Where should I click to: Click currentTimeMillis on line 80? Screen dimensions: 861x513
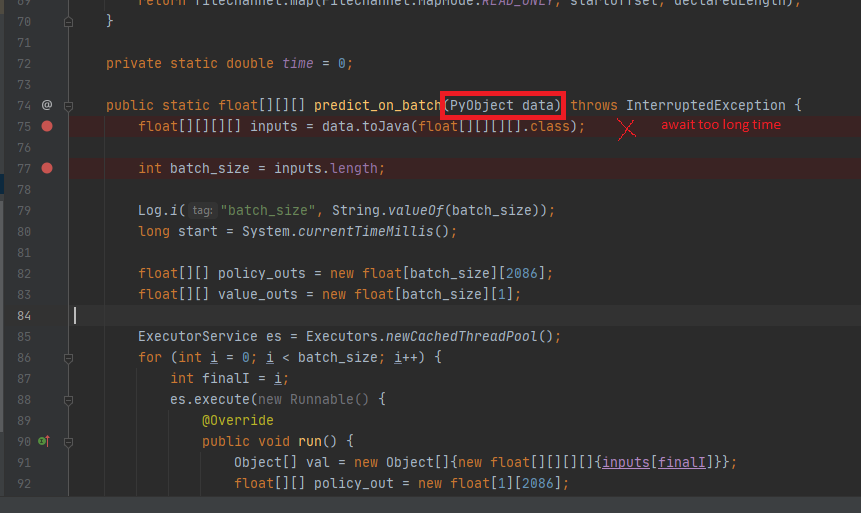(x=366, y=231)
